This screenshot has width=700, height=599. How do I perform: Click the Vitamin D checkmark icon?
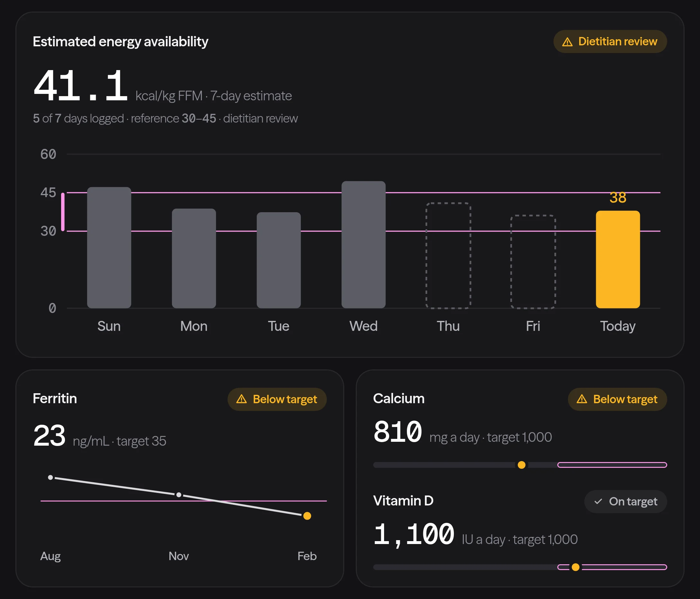point(598,501)
